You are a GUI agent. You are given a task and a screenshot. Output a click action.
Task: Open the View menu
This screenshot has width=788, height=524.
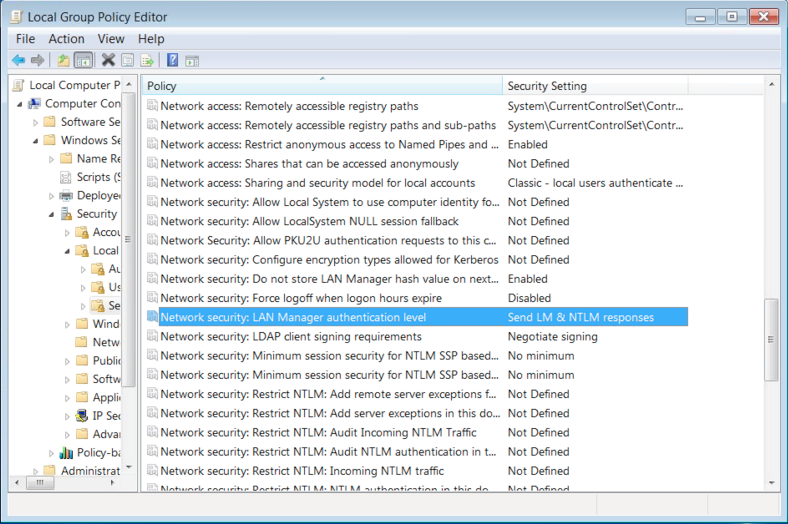(111, 39)
